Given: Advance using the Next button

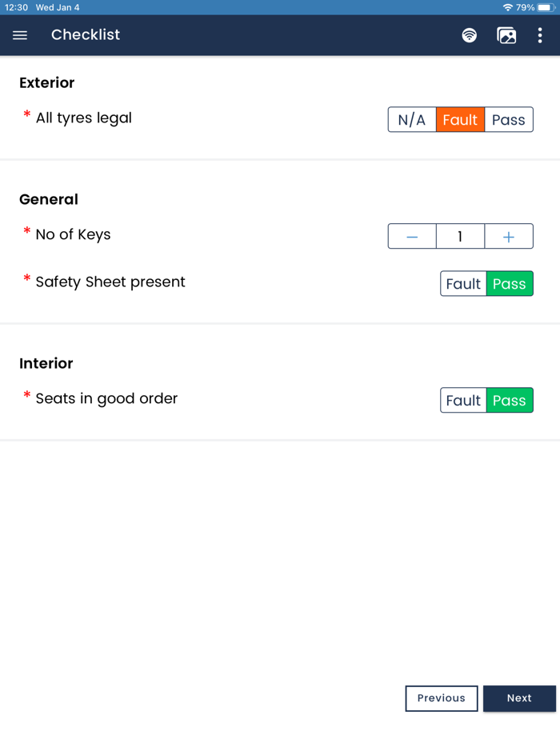Looking at the screenshot, I should [x=519, y=698].
